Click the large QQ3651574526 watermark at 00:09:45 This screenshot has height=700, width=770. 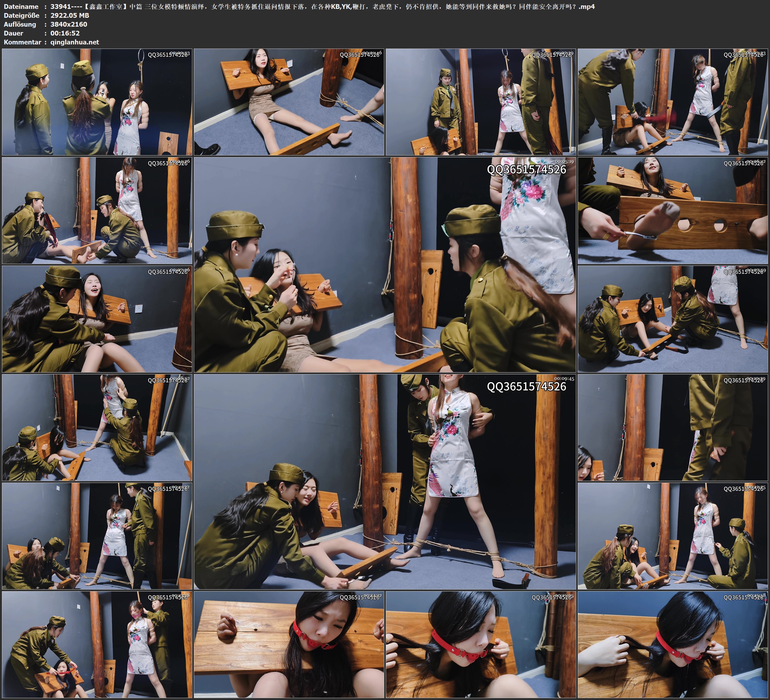(526, 386)
